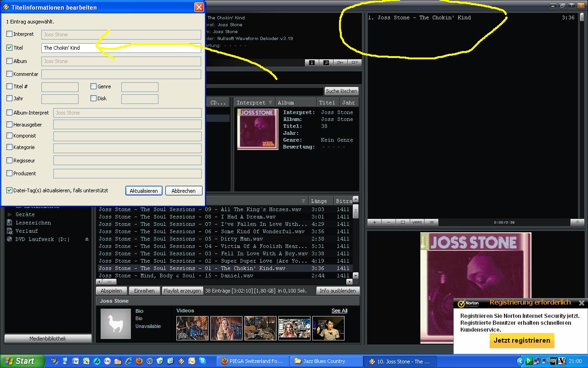The height and width of the screenshot is (368, 588).
Task: Enable the Genre checkbox
Action: [94, 86]
